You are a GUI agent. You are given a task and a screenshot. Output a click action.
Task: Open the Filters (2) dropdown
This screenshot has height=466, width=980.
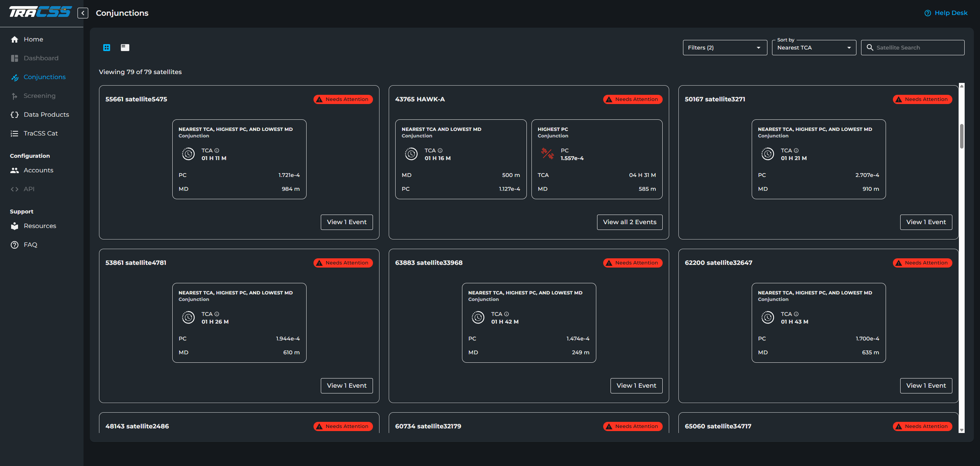coord(724,48)
